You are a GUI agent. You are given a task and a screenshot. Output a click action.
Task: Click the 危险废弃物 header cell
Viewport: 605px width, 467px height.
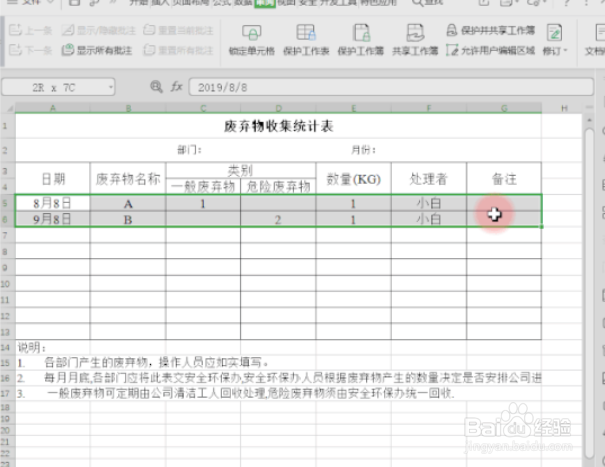pyautogui.click(x=278, y=187)
